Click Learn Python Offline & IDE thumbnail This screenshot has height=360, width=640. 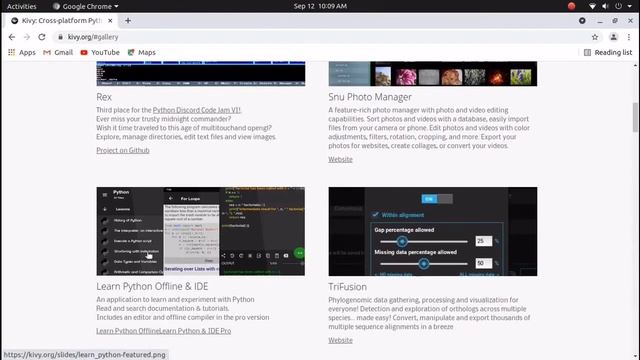pos(201,231)
